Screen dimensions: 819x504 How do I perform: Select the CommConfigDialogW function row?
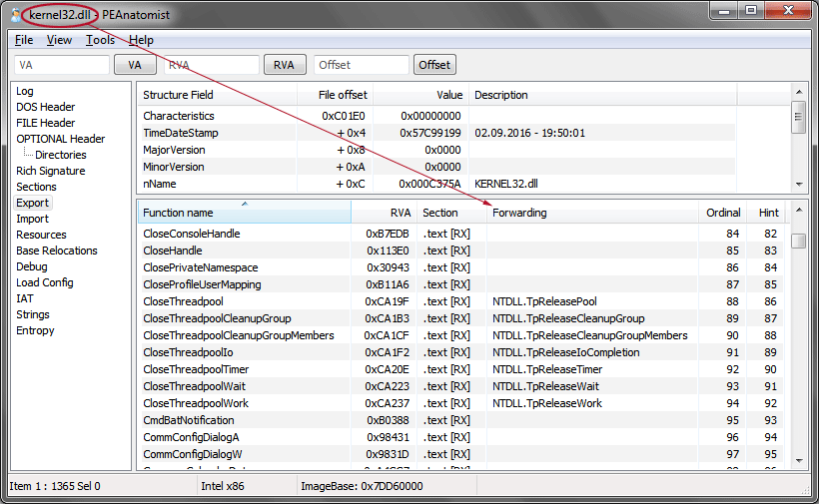pos(460,454)
